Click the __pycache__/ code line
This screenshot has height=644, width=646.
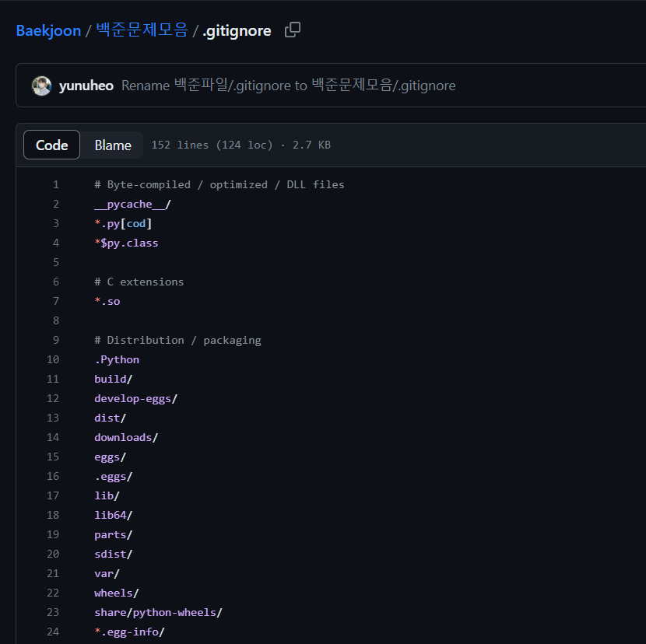click(x=132, y=205)
